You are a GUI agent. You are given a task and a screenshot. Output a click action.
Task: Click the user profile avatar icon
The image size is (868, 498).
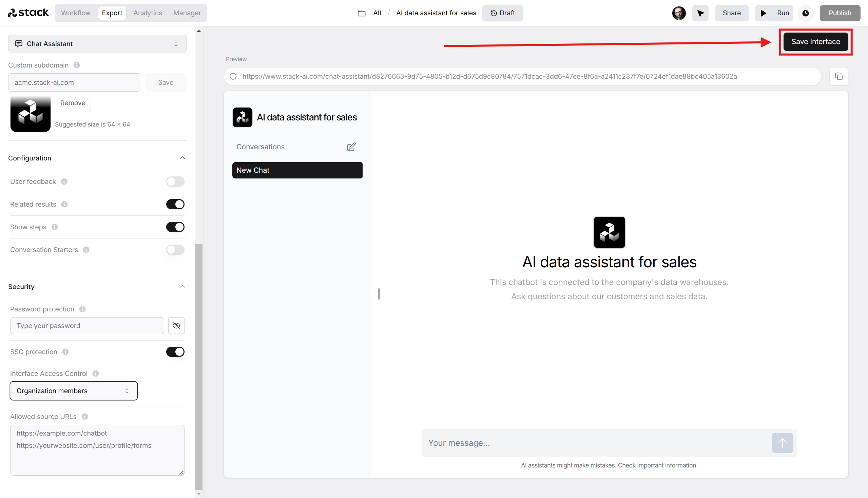[x=680, y=13]
